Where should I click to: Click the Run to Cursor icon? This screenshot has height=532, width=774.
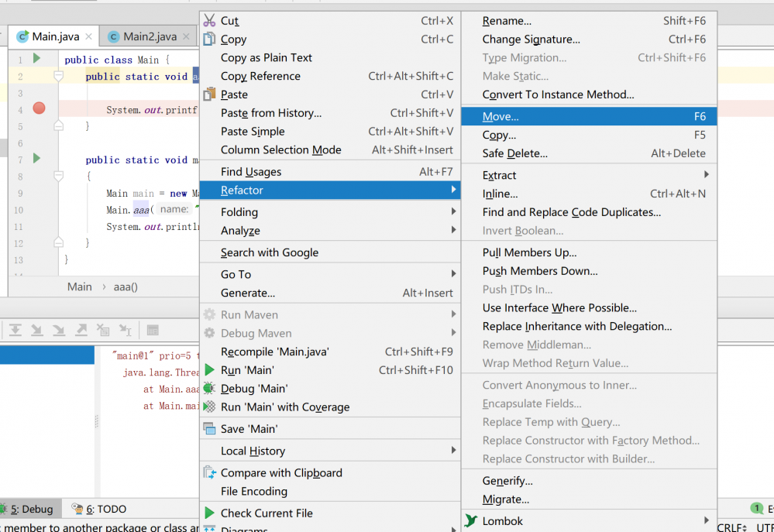[124, 330]
